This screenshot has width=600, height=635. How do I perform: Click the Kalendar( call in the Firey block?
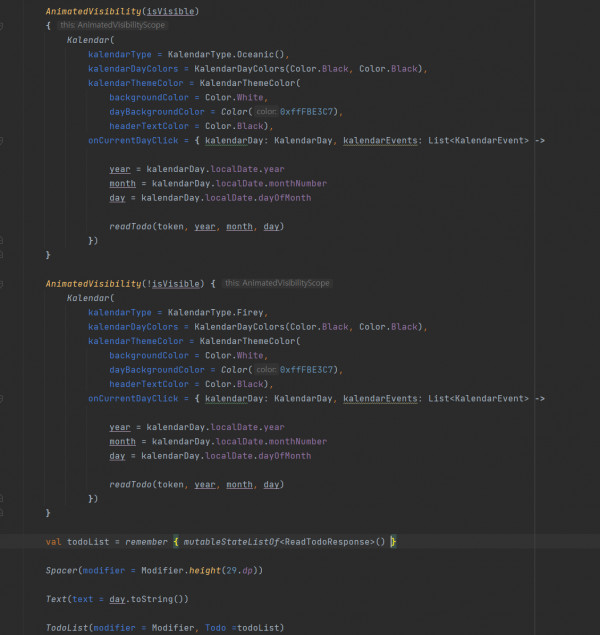(91, 298)
